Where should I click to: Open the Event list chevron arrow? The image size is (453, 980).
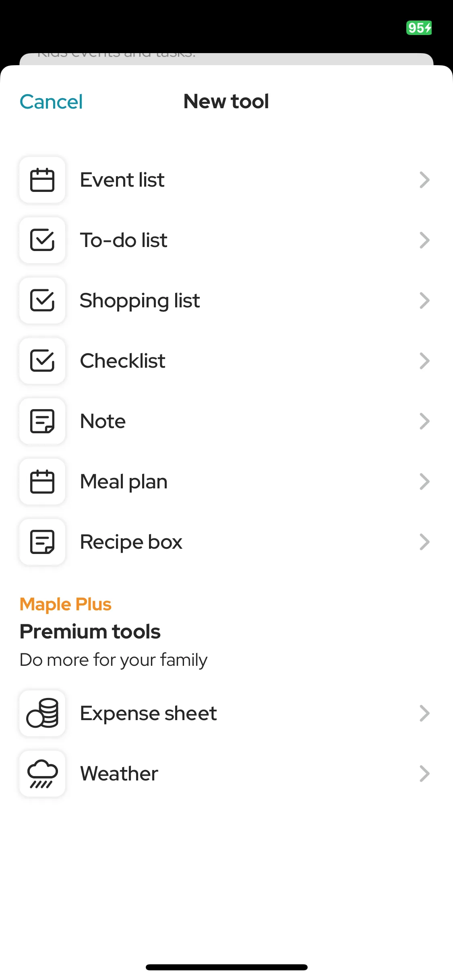point(424,180)
